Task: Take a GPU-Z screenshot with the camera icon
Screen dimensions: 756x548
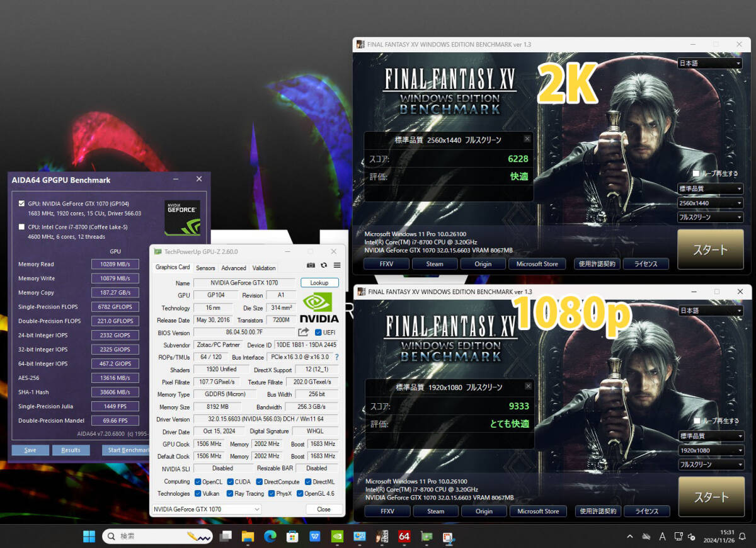Action: 311,266
